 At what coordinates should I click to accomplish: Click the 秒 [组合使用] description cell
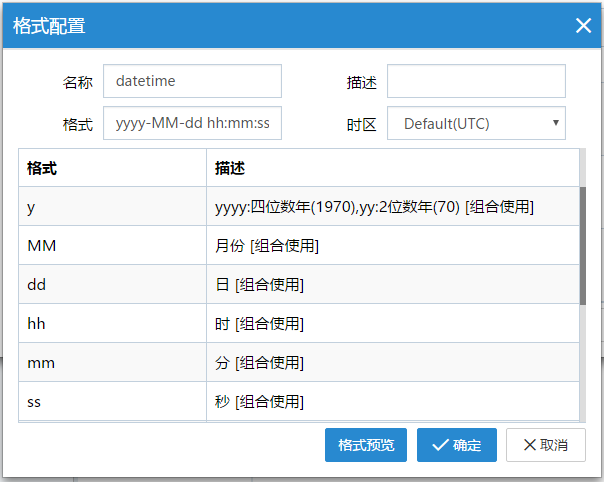(x=392, y=402)
